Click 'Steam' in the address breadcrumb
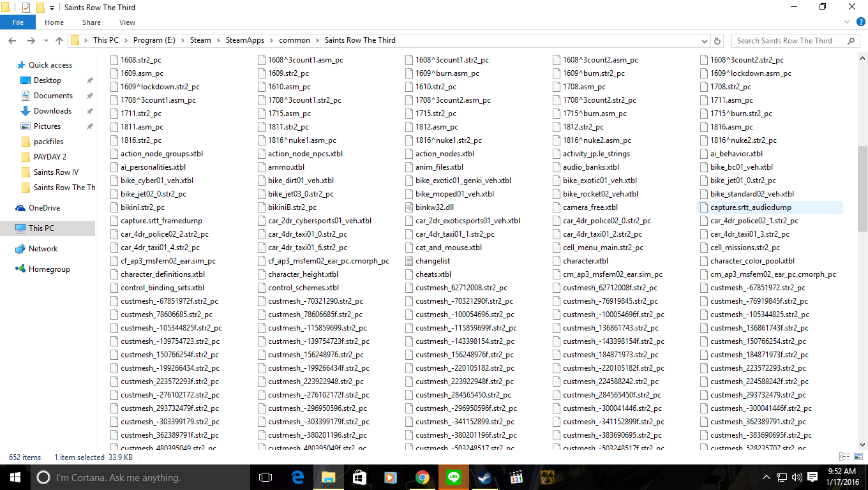 point(200,40)
